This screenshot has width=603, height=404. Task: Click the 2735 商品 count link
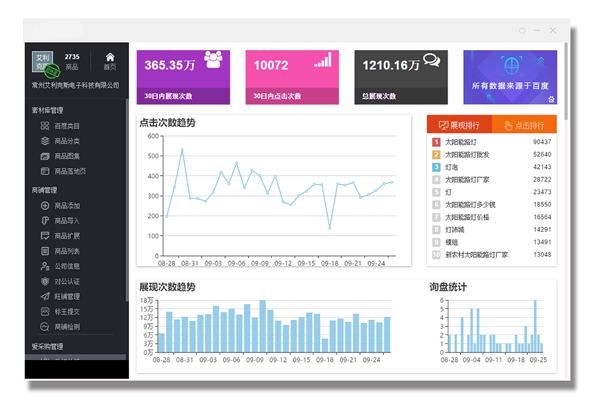(x=72, y=61)
